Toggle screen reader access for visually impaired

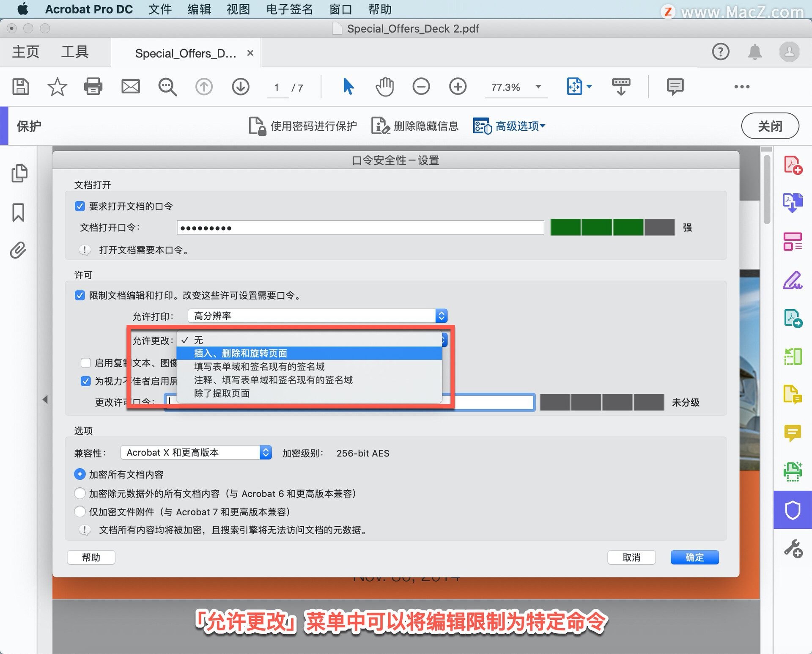coord(85,381)
